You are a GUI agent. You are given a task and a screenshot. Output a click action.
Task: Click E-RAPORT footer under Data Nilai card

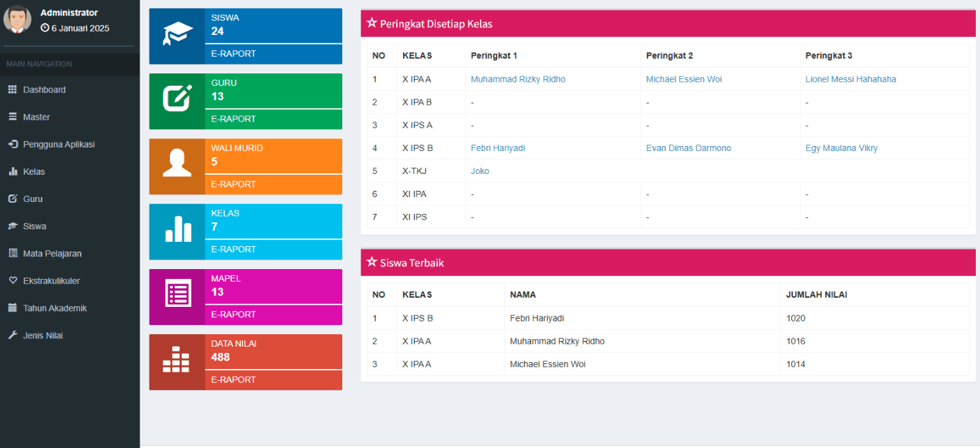tap(233, 380)
